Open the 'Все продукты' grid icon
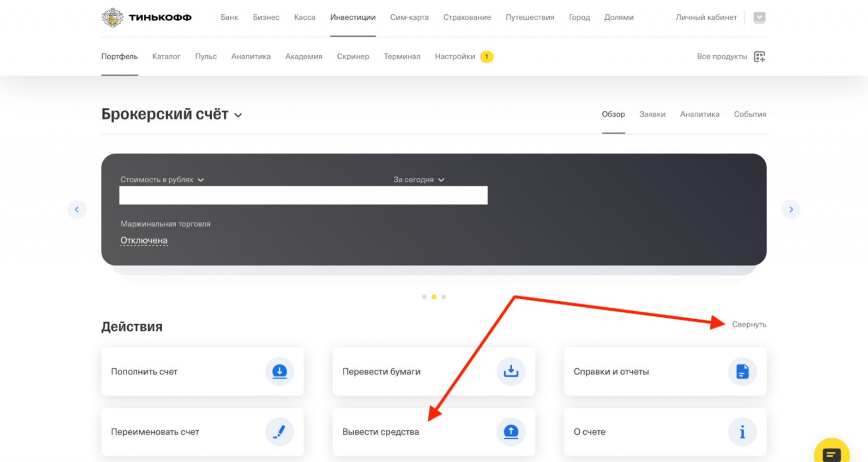 [759, 56]
